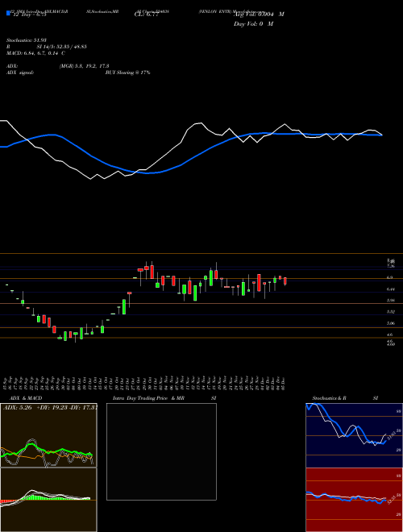The height and width of the screenshot is (532, 403).
Task: Click the first date label on x-axis
Action: pyautogui.click(x=6, y=383)
